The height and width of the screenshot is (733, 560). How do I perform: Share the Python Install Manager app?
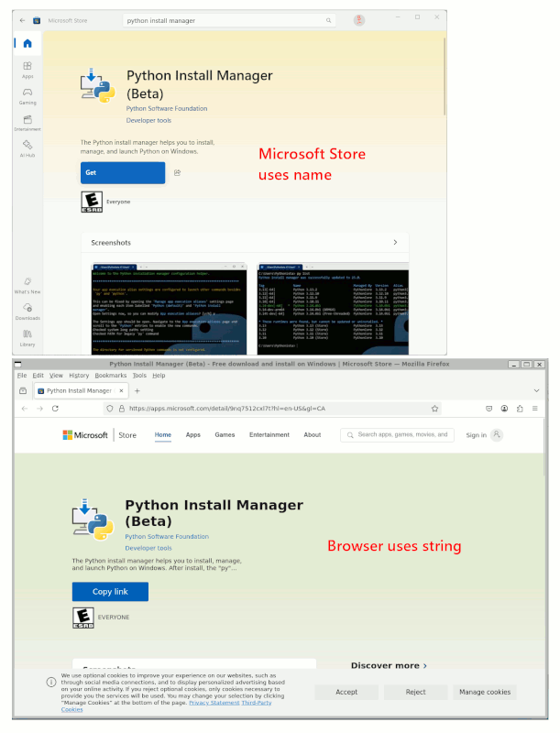[177, 173]
